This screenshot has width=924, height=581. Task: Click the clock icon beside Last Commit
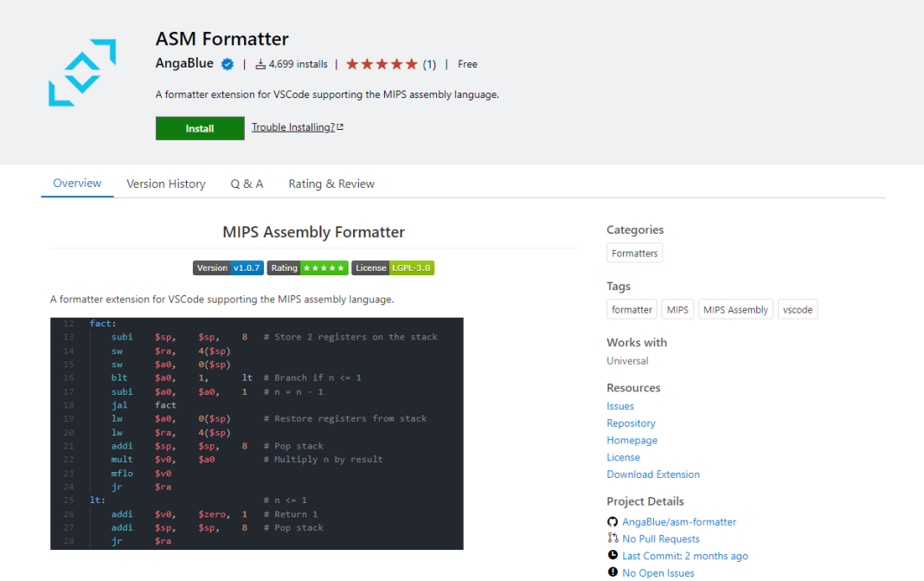coord(613,555)
